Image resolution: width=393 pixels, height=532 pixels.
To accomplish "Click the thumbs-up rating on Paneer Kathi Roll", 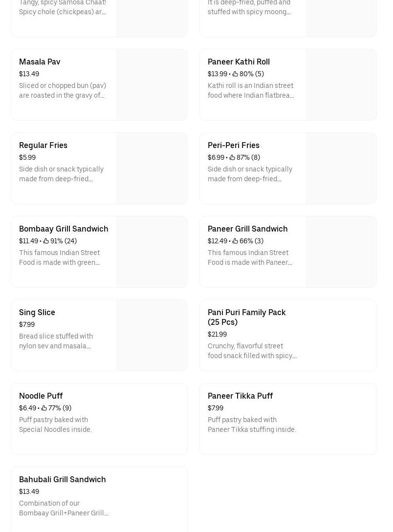I will pyautogui.click(x=248, y=74).
